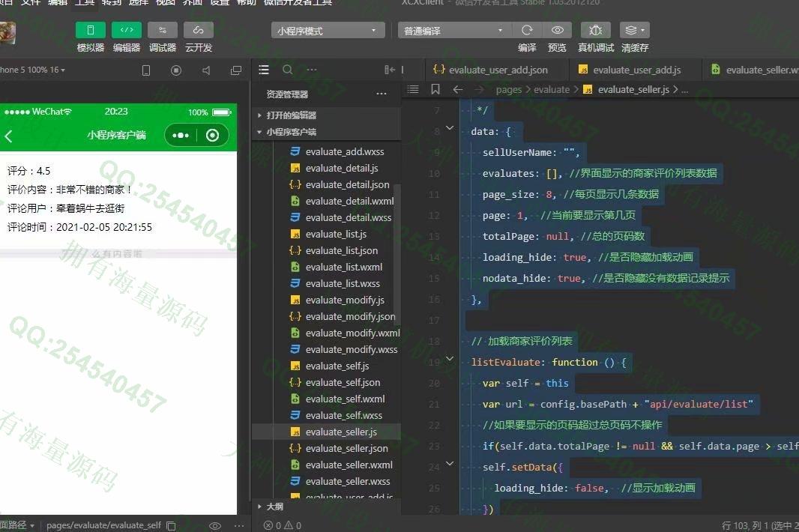Viewport: 799px width, 532px height.
Task: Switch to evaluate_user_add.json tab
Action: click(x=490, y=70)
